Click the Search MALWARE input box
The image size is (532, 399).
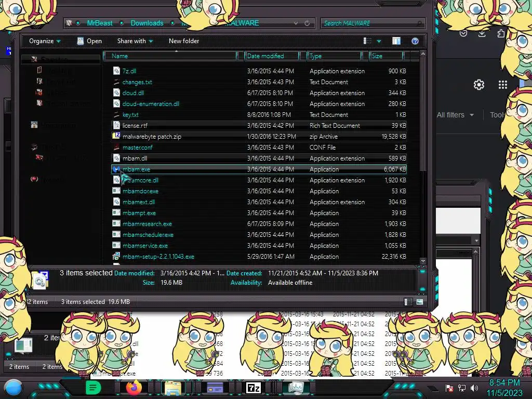[371, 23]
